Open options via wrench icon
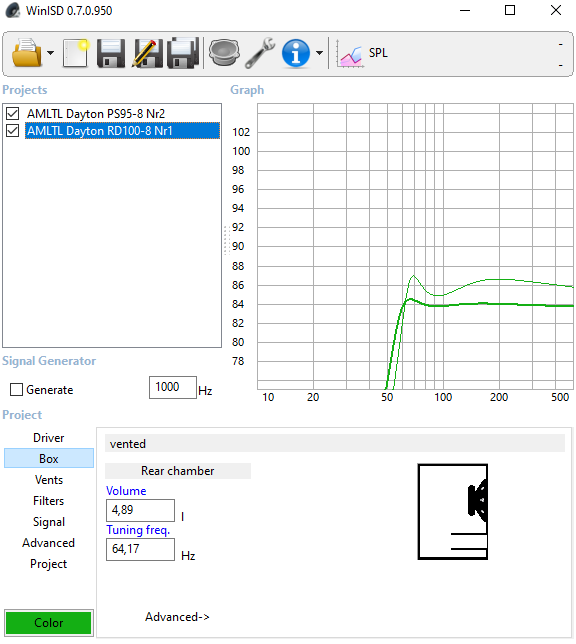576x644 pixels. (260, 53)
